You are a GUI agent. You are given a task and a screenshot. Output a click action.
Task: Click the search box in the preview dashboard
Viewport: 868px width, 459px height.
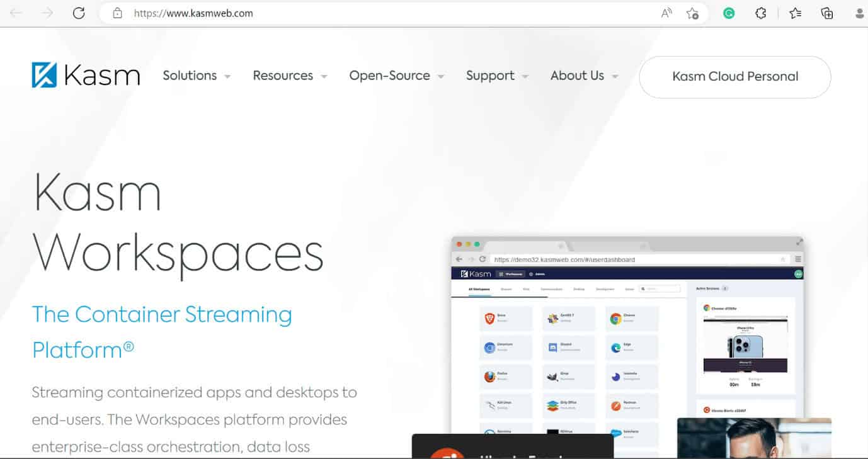click(660, 289)
